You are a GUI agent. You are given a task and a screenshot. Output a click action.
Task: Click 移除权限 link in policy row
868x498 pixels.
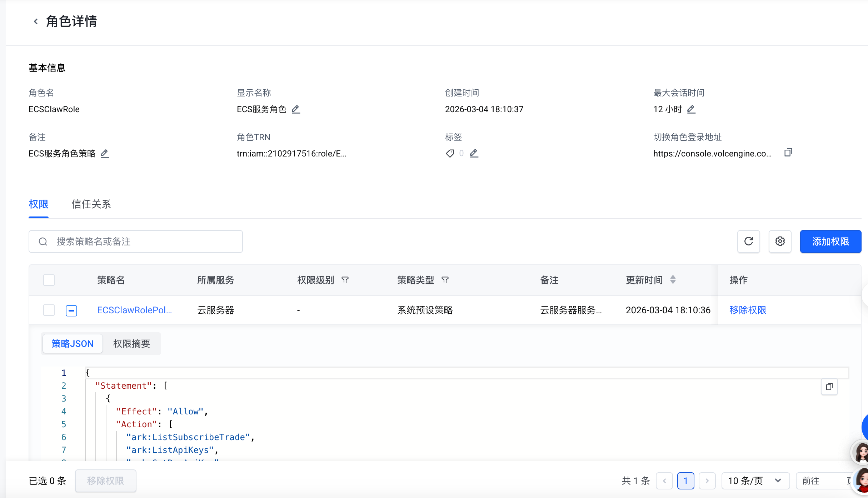[748, 310]
